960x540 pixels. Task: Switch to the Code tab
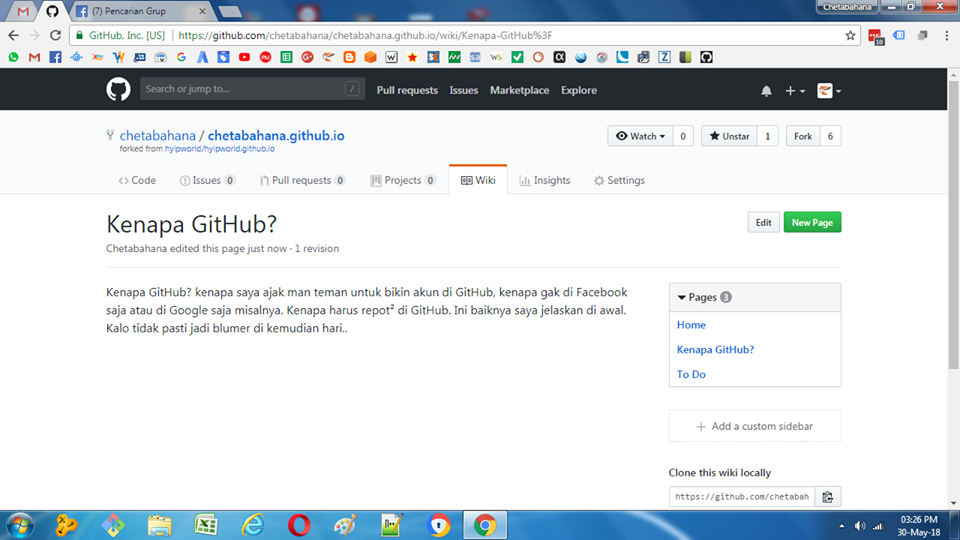pos(137,180)
